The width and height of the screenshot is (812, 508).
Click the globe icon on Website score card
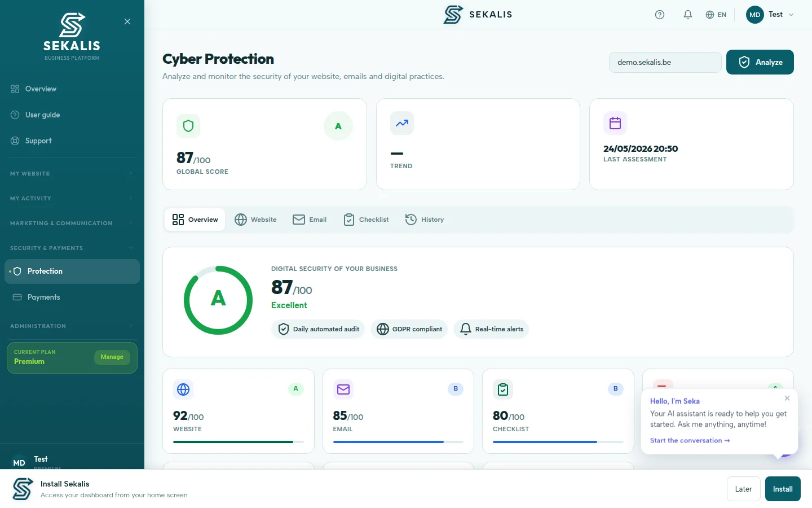183,389
